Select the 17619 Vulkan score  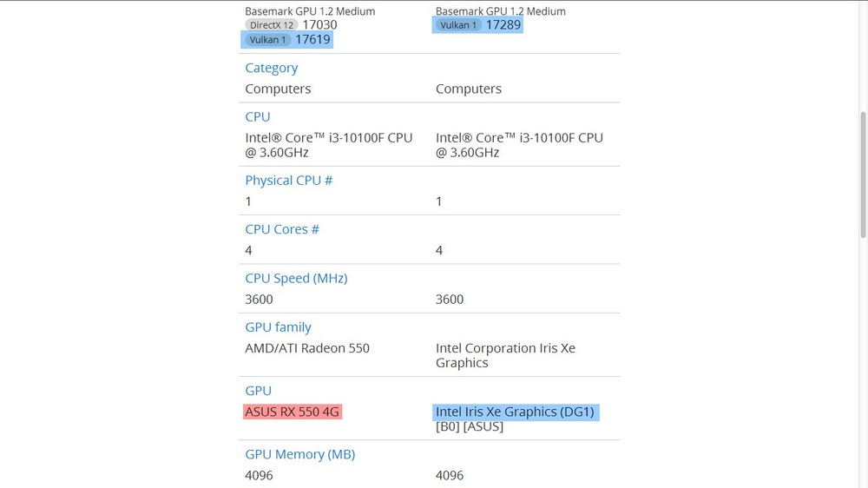tap(312, 39)
